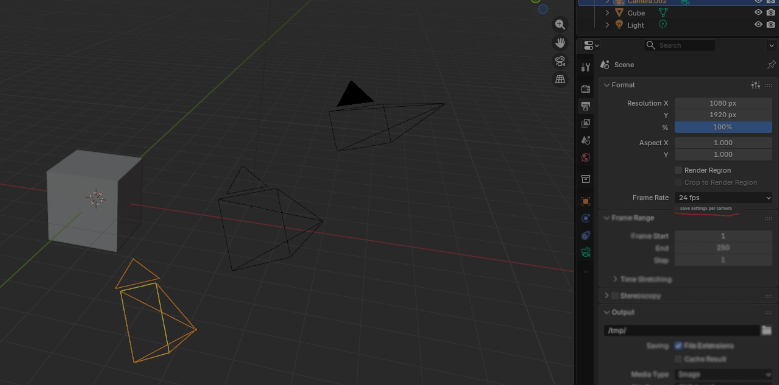Show more property tabs via chevron
Image resolution: width=779 pixels, height=385 pixels.
[586, 272]
